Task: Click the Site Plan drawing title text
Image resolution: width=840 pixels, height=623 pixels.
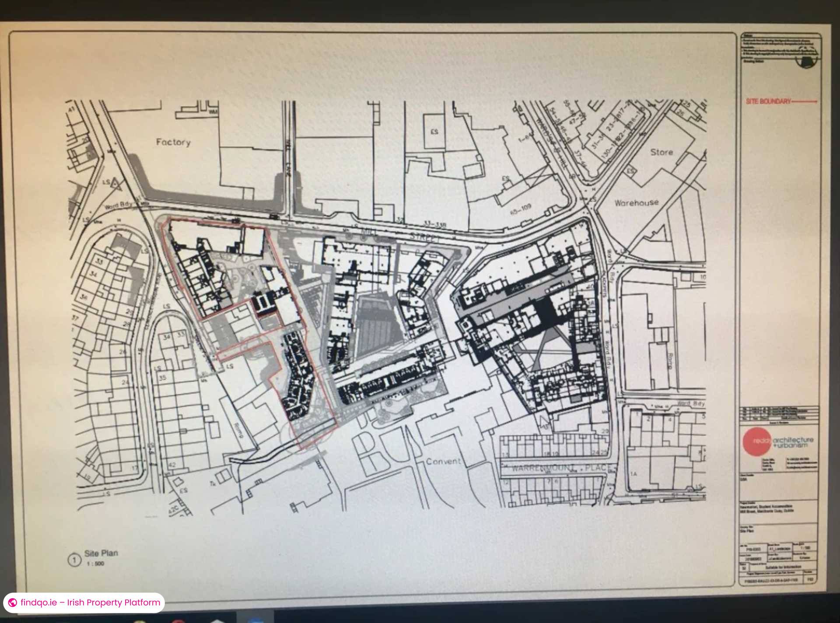Action: 101,553
